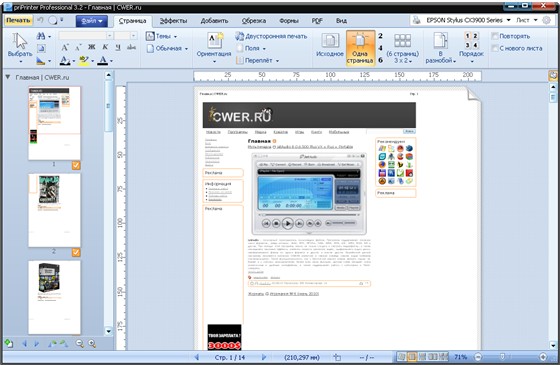This screenshot has width=560, height=365.
Task: Choose the Исходное layout icon
Action: tap(330, 45)
